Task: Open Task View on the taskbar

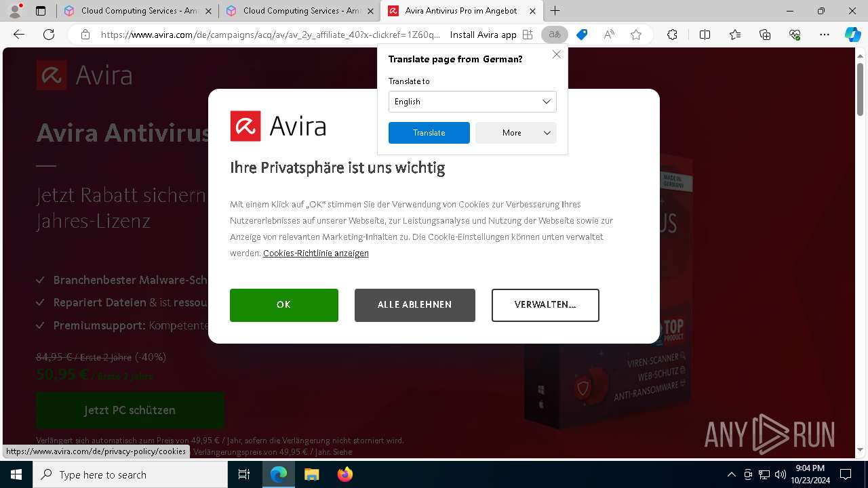Action: (245, 474)
